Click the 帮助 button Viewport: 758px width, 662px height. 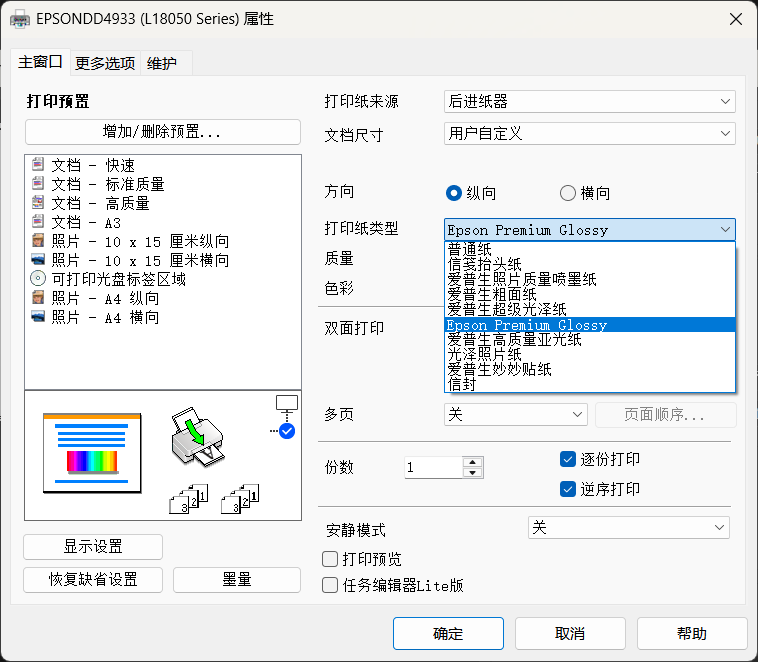[692, 633]
